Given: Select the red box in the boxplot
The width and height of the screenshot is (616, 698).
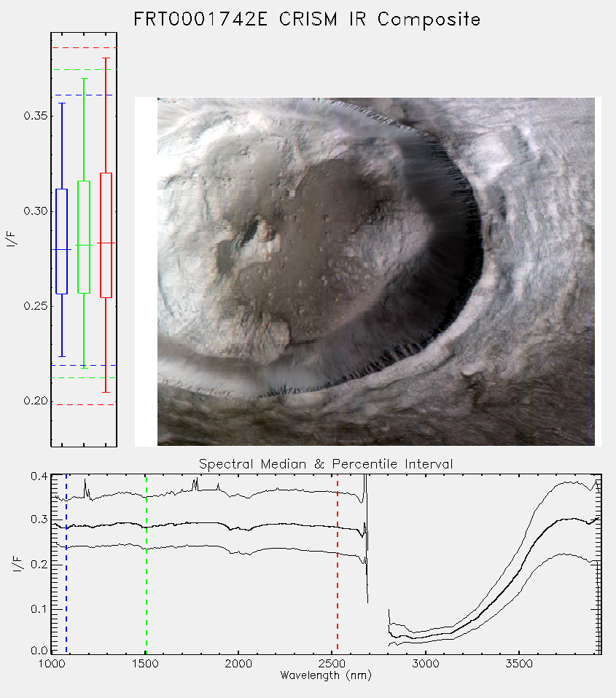Looking at the screenshot, I should coord(106,235).
